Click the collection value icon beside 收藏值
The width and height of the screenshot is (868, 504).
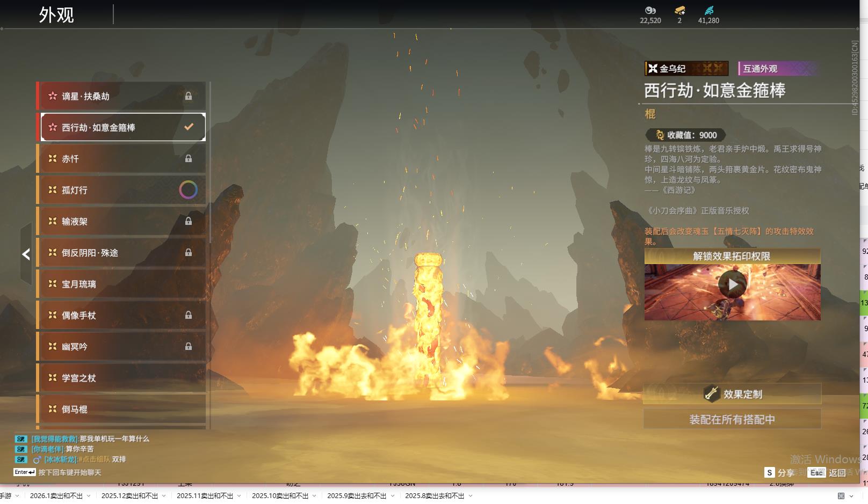660,135
